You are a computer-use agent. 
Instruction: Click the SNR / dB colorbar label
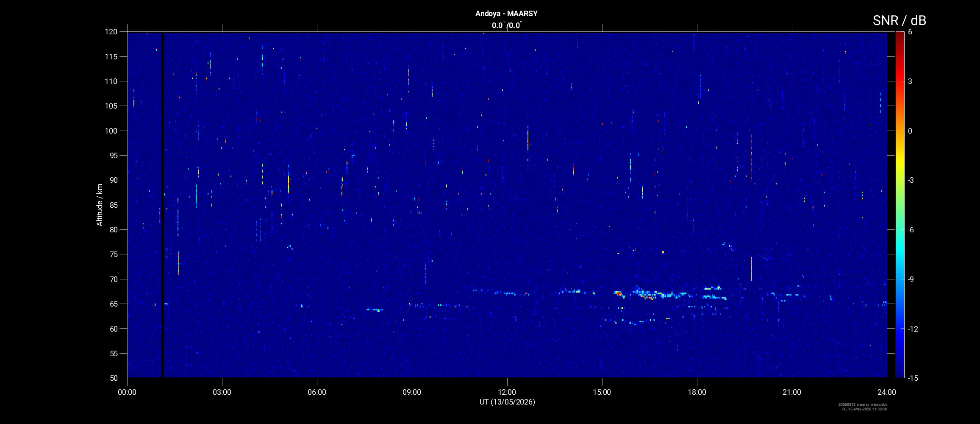(899, 20)
